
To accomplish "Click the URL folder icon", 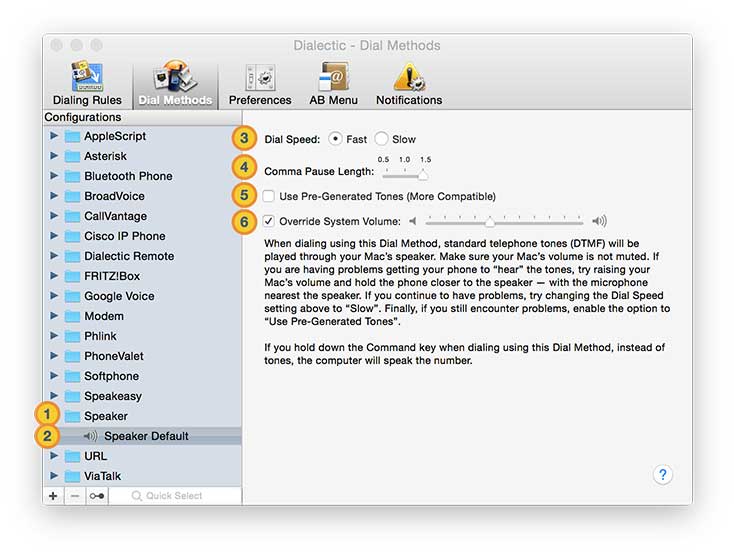I will tap(72, 456).
